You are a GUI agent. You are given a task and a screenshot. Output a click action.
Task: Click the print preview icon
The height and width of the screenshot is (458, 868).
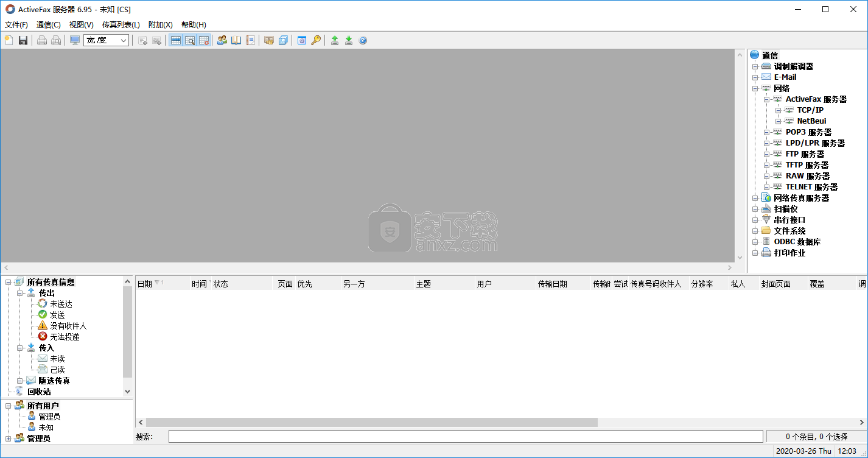coord(56,40)
